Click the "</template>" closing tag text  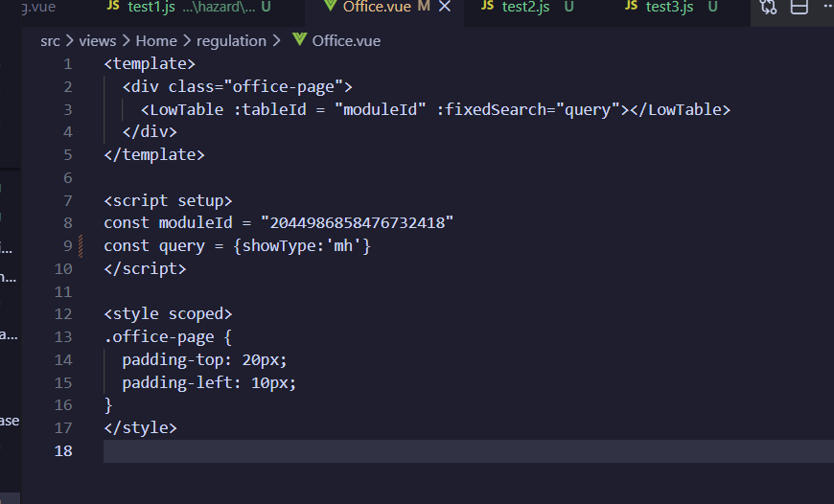(154, 154)
